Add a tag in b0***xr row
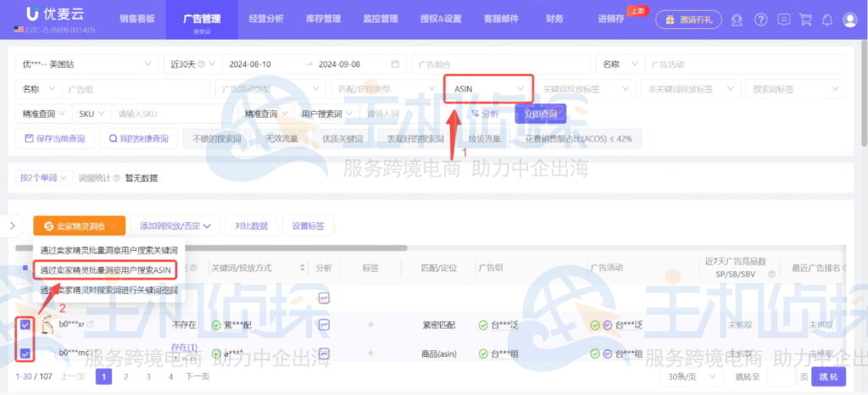This screenshot has height=395, width=868. pos(370,325)
